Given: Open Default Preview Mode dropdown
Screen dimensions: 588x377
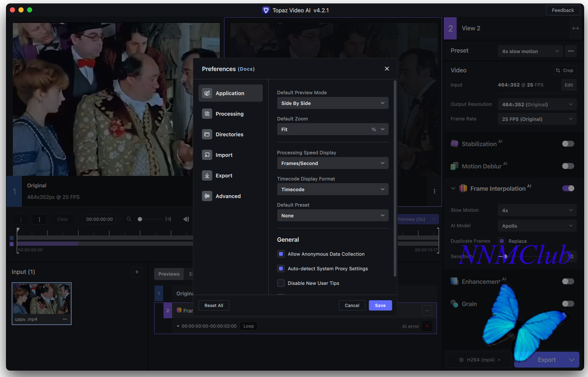Looking at the screenshot, I should pos(333,103).
